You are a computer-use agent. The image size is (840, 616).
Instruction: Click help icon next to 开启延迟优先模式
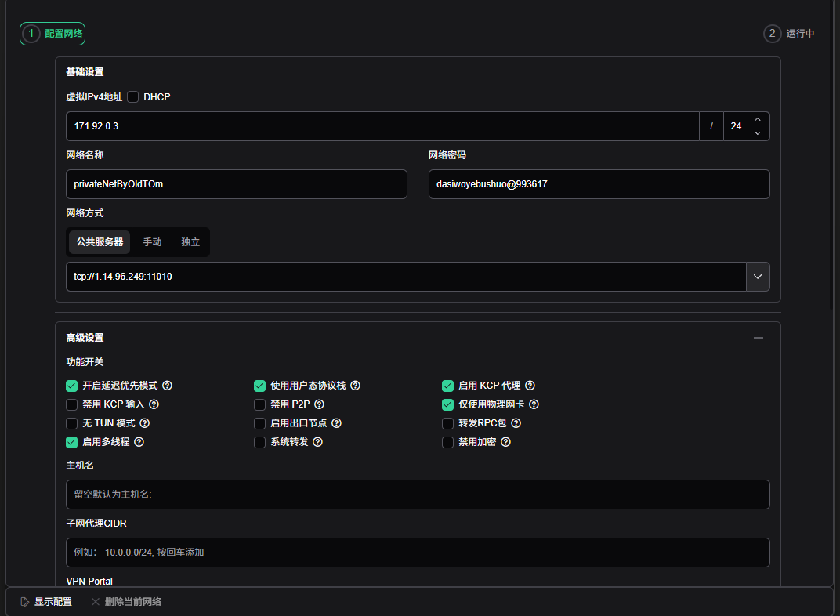[168, 386]
